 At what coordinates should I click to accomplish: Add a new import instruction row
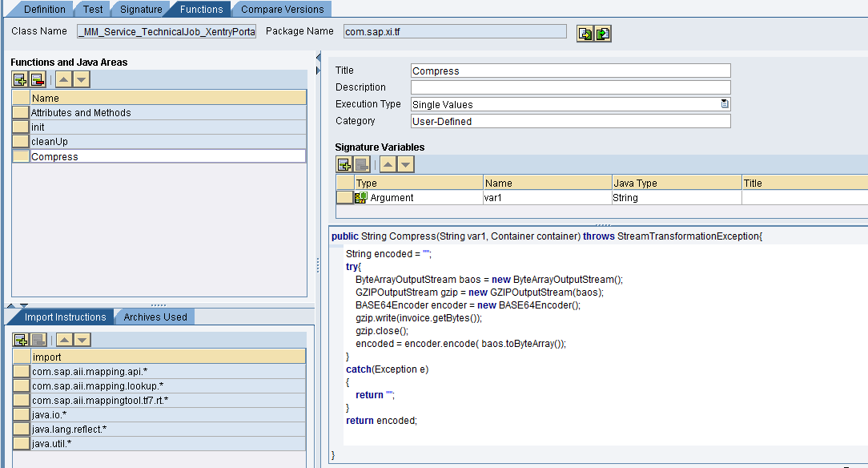[x=20, y=340]
